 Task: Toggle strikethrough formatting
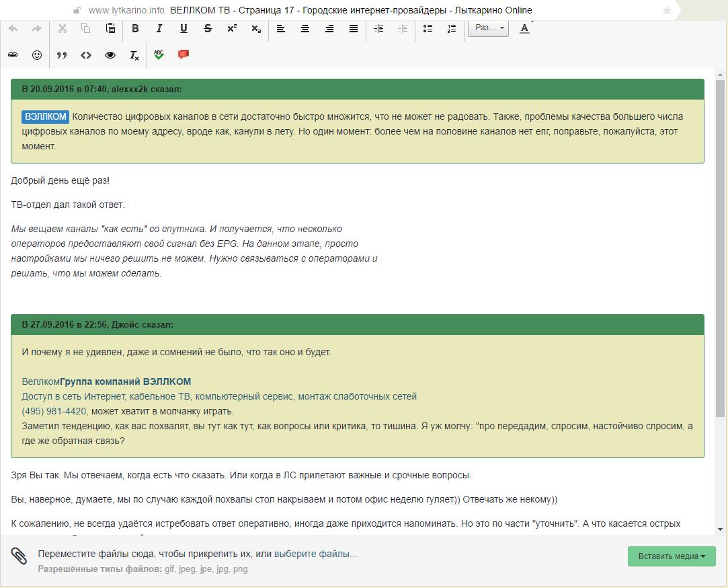[208, 29]
